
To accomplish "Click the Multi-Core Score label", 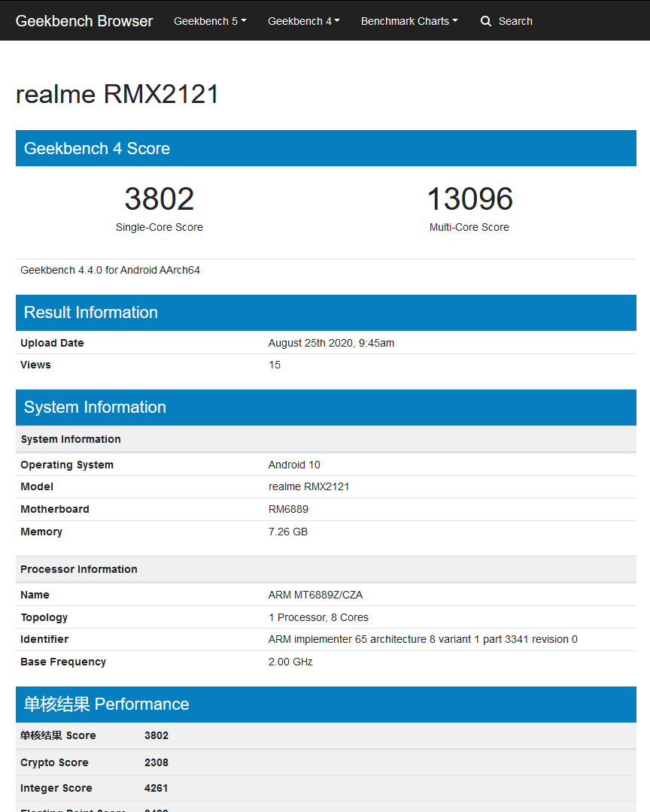I will click(469, 227).
